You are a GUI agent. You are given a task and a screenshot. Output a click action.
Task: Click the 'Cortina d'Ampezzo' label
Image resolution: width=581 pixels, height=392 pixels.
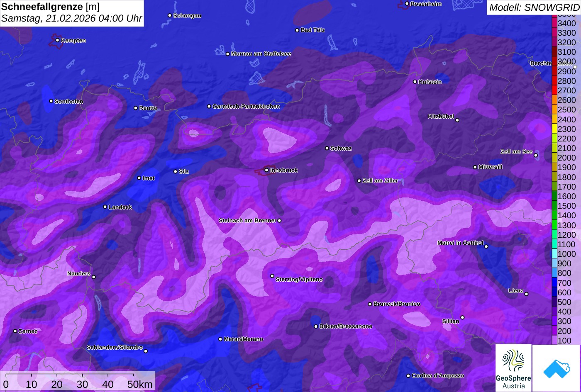click(x=438, y=376)
